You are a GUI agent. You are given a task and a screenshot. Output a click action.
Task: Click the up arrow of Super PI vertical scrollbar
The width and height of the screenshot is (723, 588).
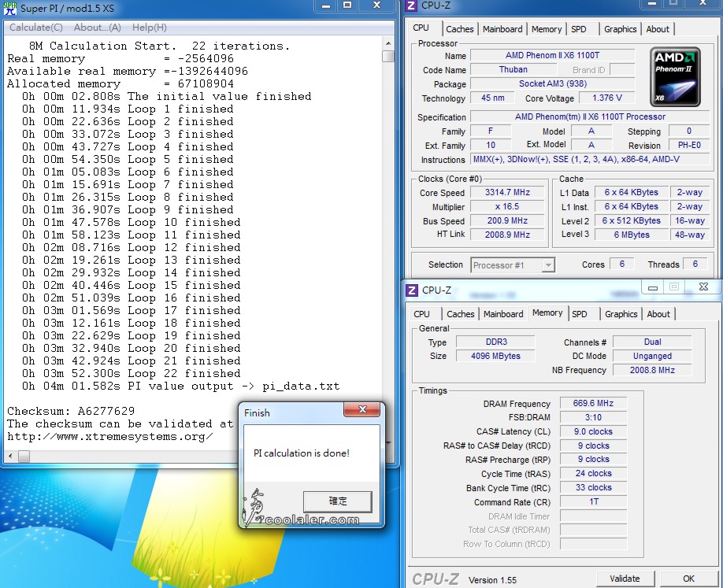coord(388,43)
